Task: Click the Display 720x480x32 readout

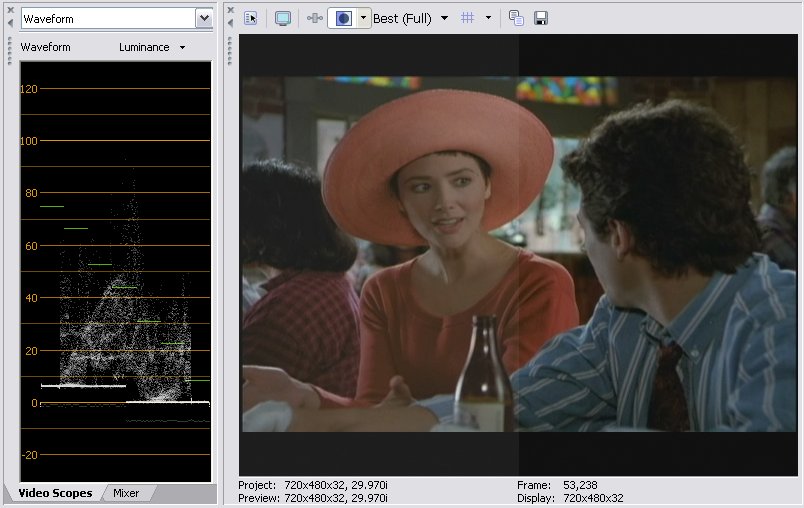Action: click(x=570, y=498)
